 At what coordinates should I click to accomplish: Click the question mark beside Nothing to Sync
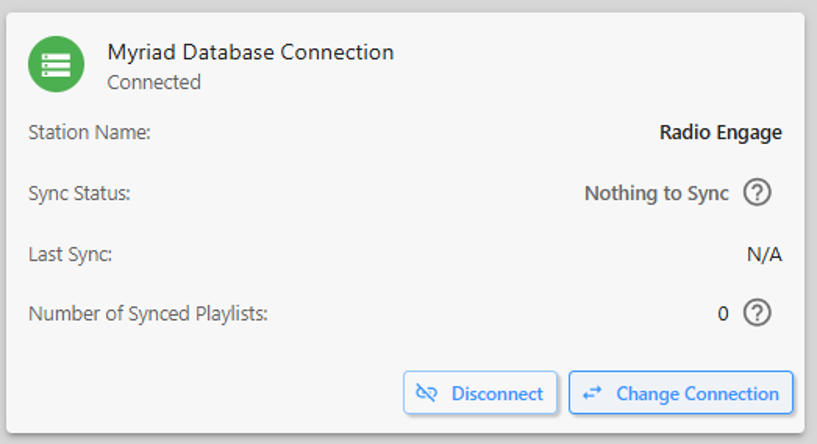[757, 192]
